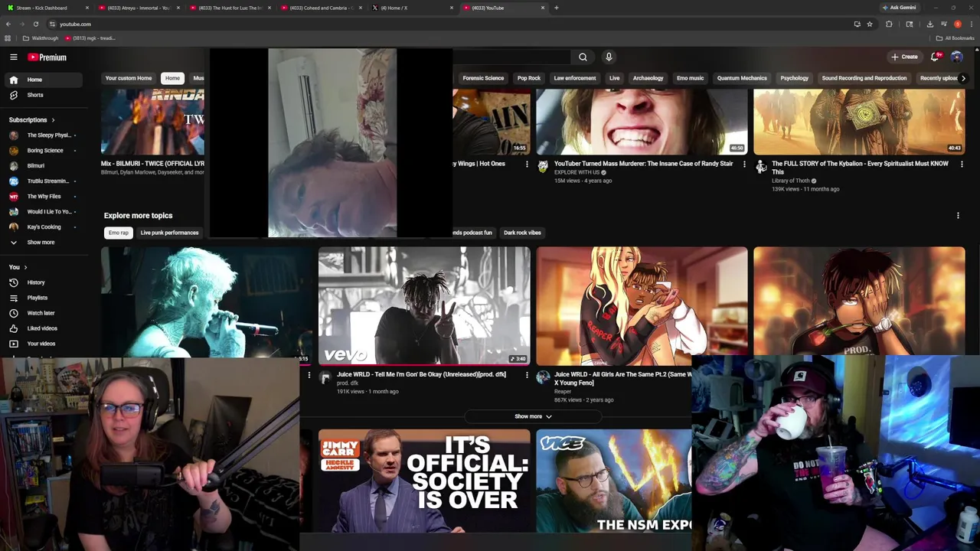Start voice search with microphone icon
Image resolution: width=980 pixels, height=551 pixels.
609,57
